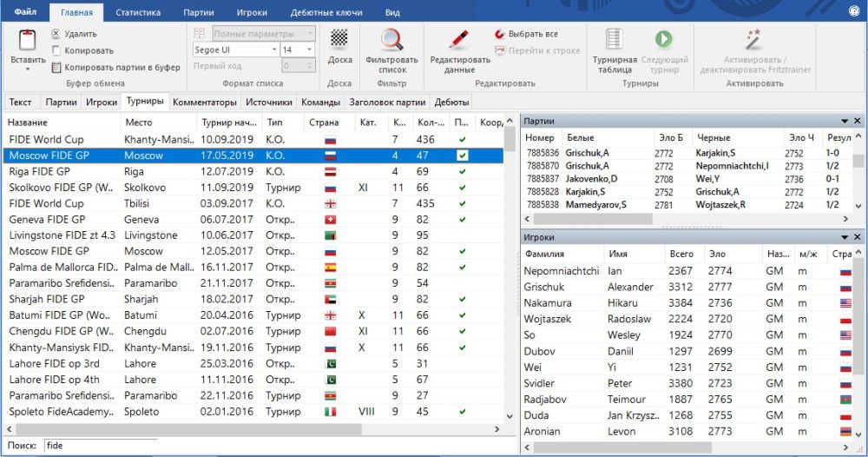Image resolution: width=868 pixels, height=457 pixels.
Task: Click Armenian flag in Aronian row
Action: (845, 432)
